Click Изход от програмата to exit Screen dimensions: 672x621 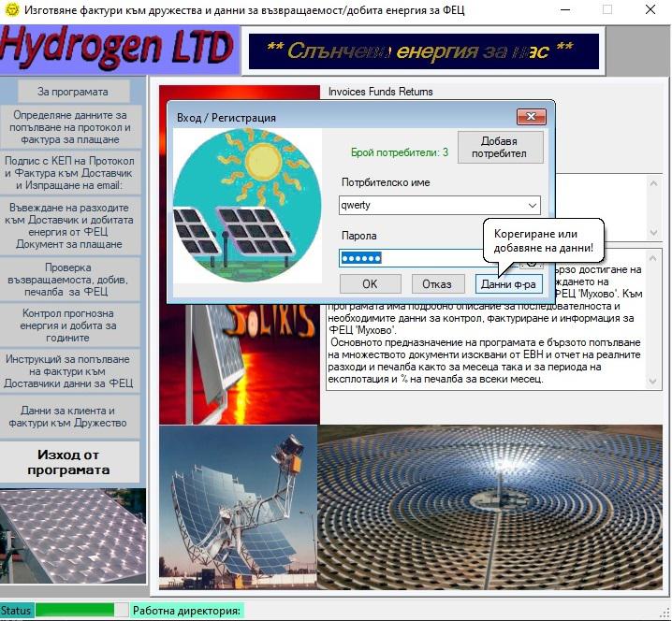(x=71, y=462)
